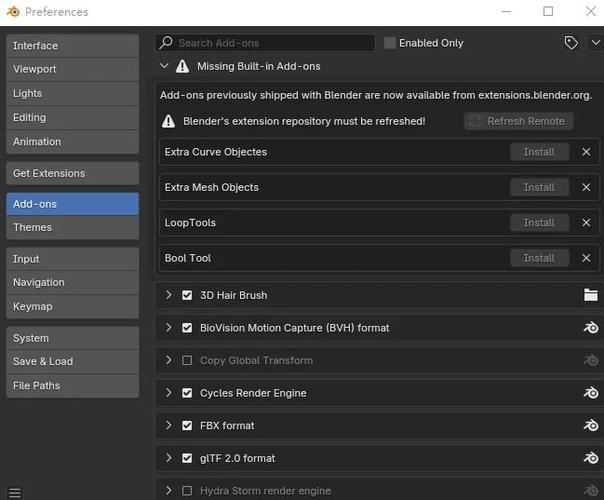This screenshot has width=604, height=500.
Task: Expand FBX format details
Action: point(168,425)
